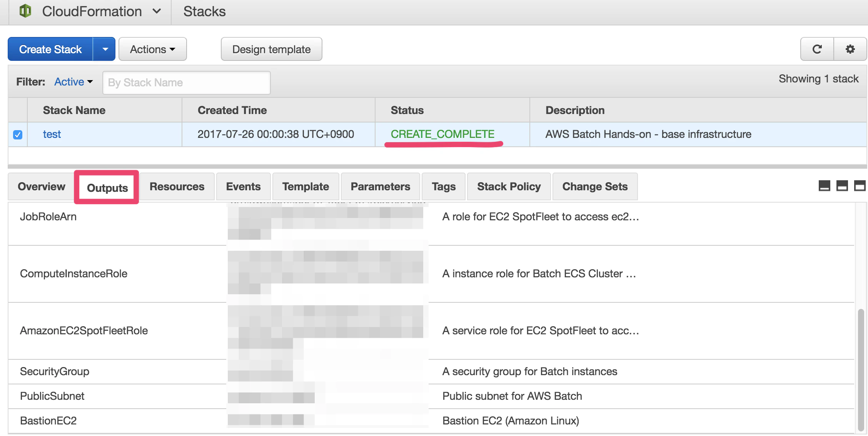This screenshot has height=436, width=868.
Task: Click the Stacks breadcrumb title
Action: (204, 12)
